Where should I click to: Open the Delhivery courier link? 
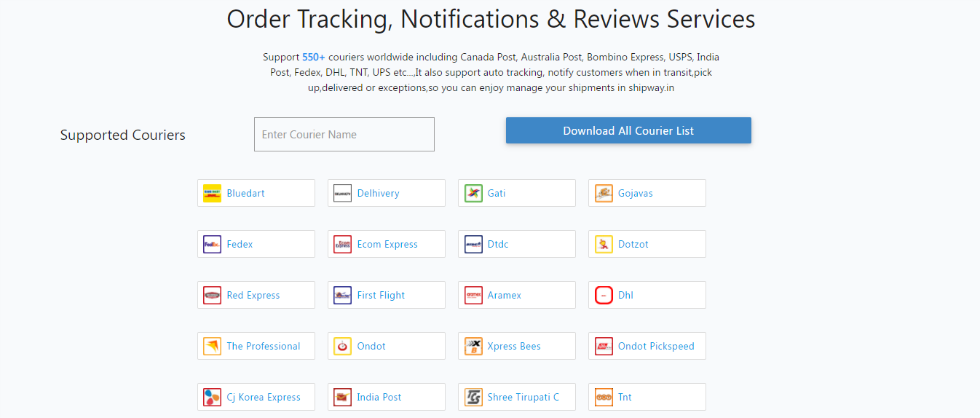(x=378, y=193)
